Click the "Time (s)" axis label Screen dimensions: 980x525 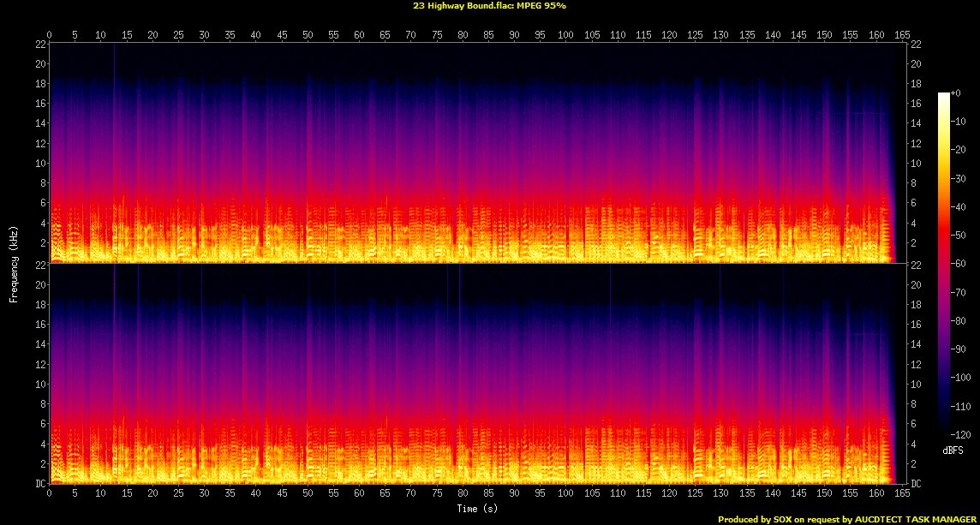click(477, 509)
